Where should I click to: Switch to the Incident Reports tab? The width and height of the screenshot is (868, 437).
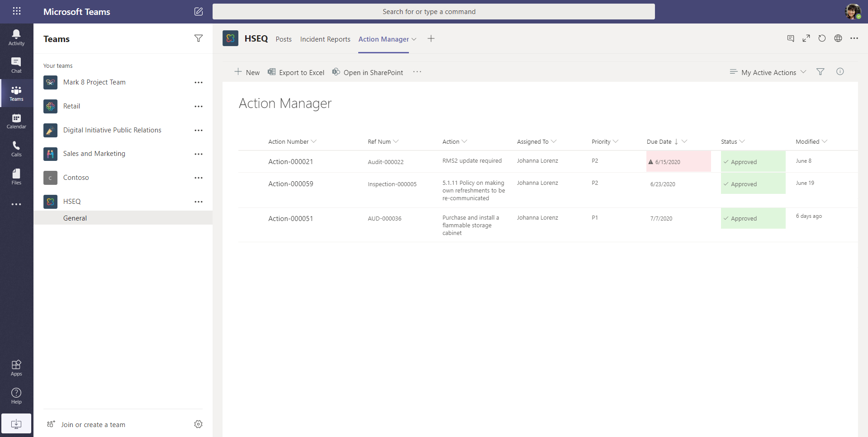[x=325, y=39]
